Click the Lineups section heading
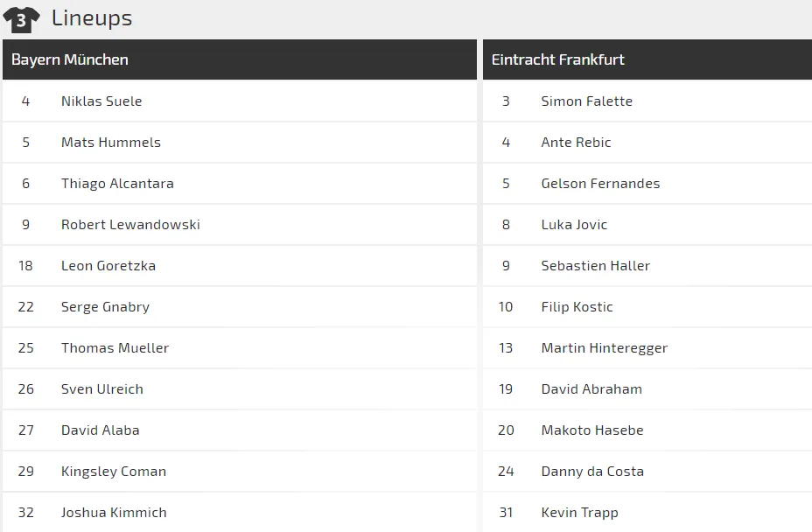The height and width of the screenshot is (532, 812). 92,17
